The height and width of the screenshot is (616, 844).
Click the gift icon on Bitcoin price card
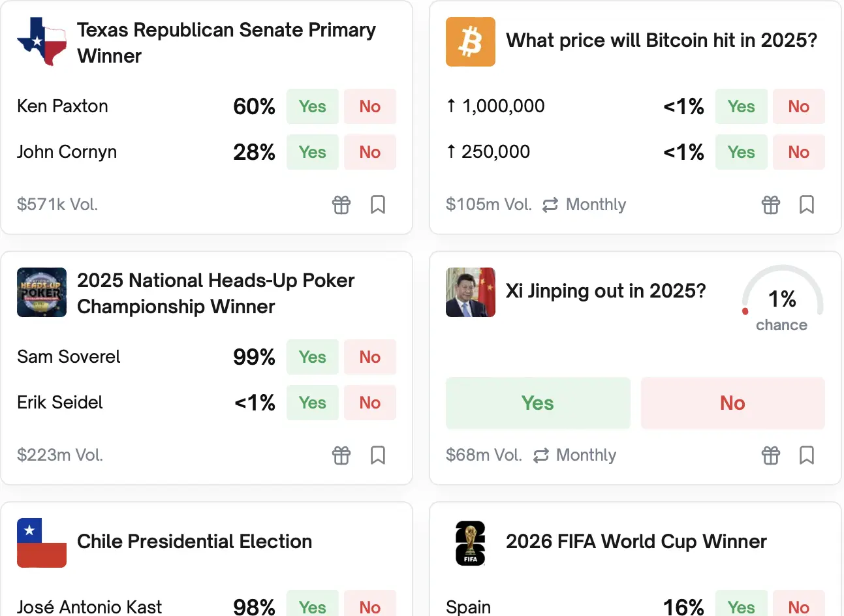point(770,204)
